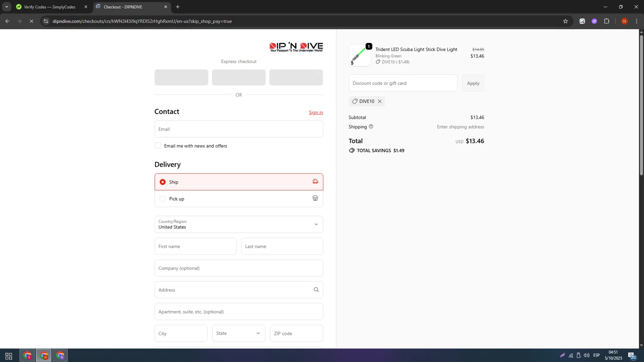Click the pen icon in system tray
This screenshot has width=644, height=362.
(562, 355)
